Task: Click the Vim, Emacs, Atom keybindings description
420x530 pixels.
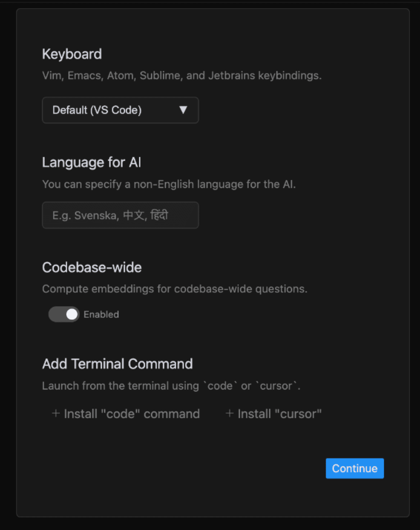Action: tap(182, 75)
